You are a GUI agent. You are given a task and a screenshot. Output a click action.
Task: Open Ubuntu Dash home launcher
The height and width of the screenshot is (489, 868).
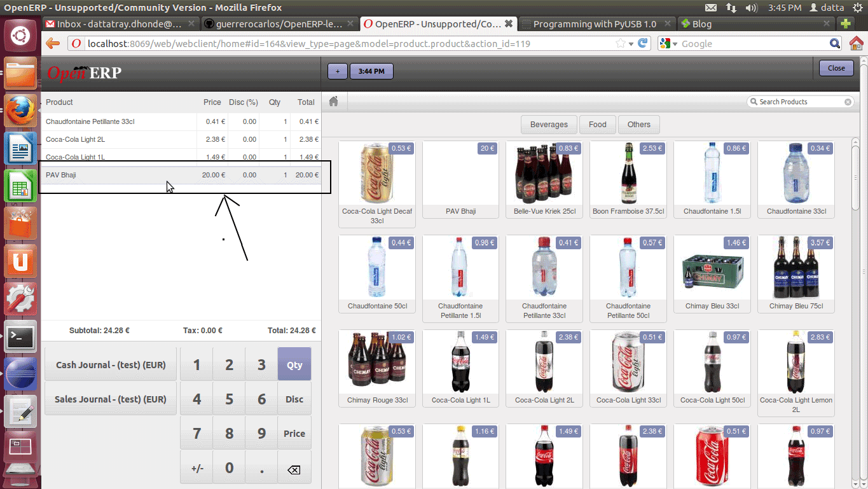click(21, 35)
